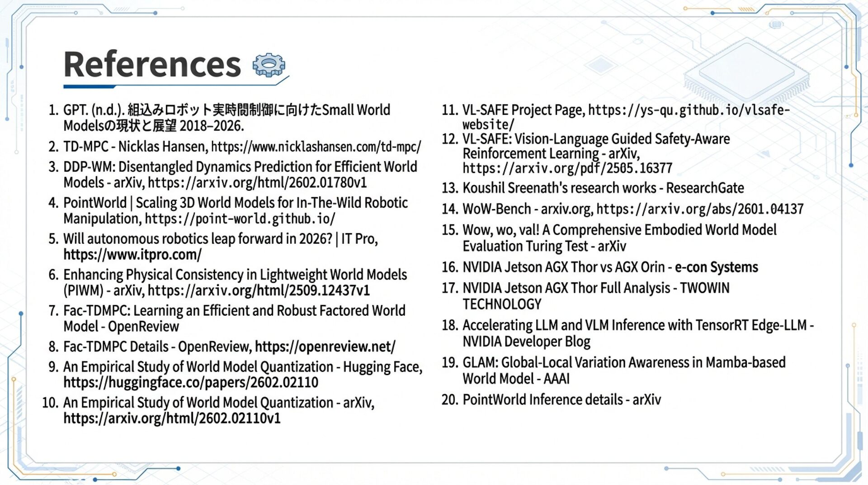
Task: Open the arxiv.org/html/2509.12437v1 link
Action: tap(259, 290)
